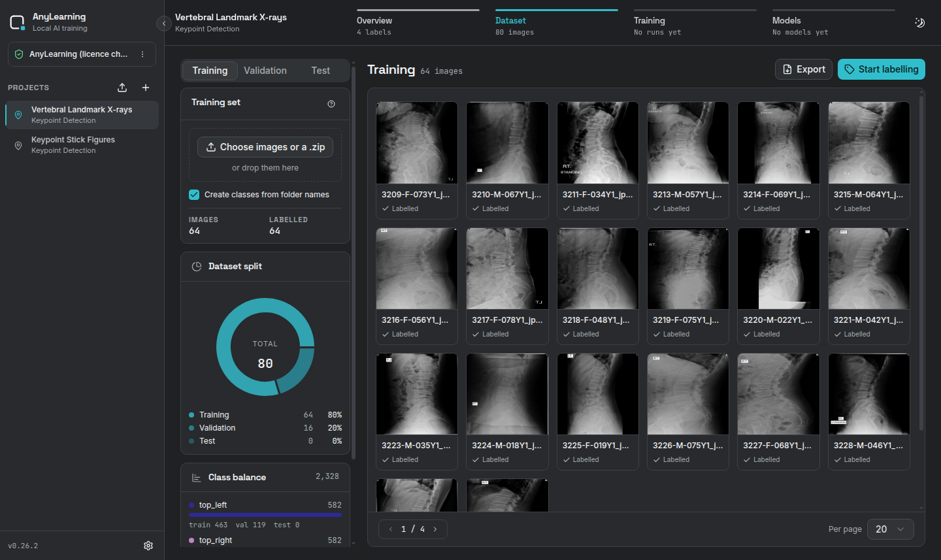Click the donut chart in Dataset split
The height and width of the screenshot is (560, 941).
[x=265, y=347]
